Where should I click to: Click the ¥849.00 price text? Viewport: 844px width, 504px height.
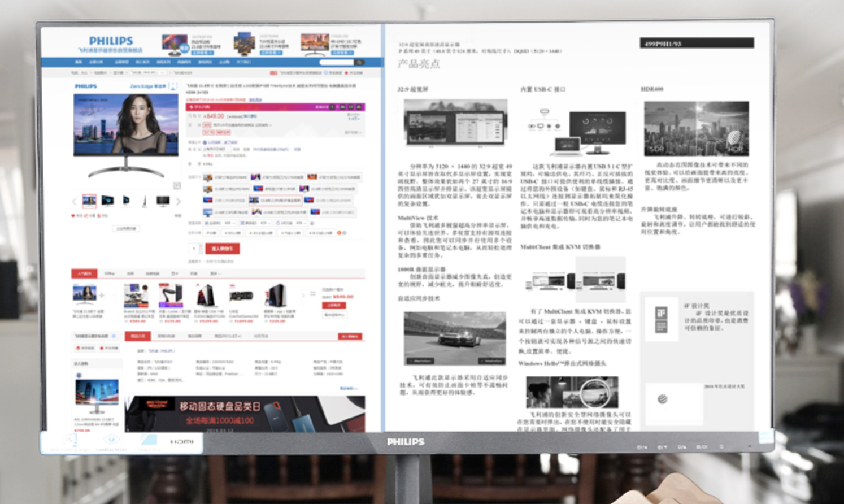[214, 116]
